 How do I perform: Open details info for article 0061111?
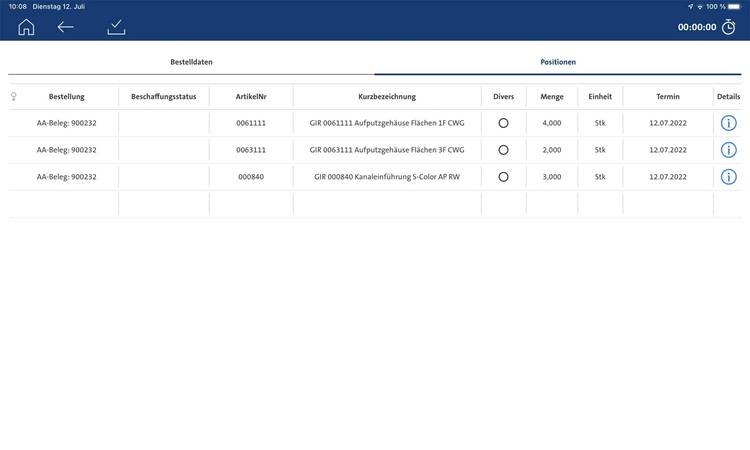tap(728, 123)
